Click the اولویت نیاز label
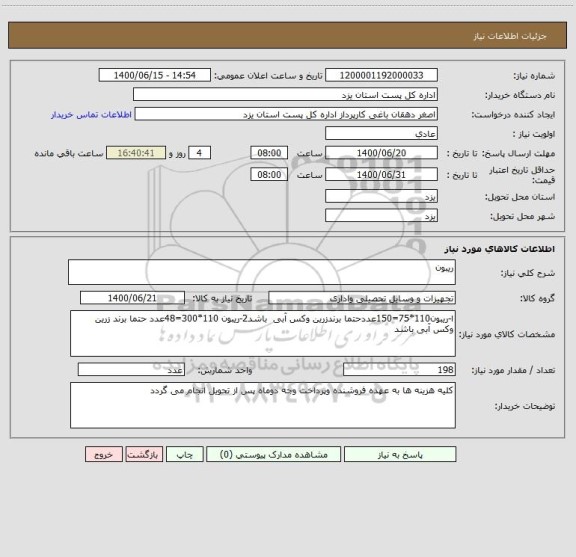Viewport: 576px width, 557px height. click(534, 134)
